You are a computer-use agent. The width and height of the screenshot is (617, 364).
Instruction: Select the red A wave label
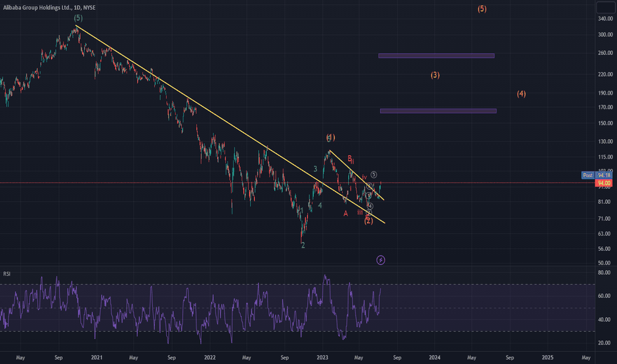click(346, 214)
